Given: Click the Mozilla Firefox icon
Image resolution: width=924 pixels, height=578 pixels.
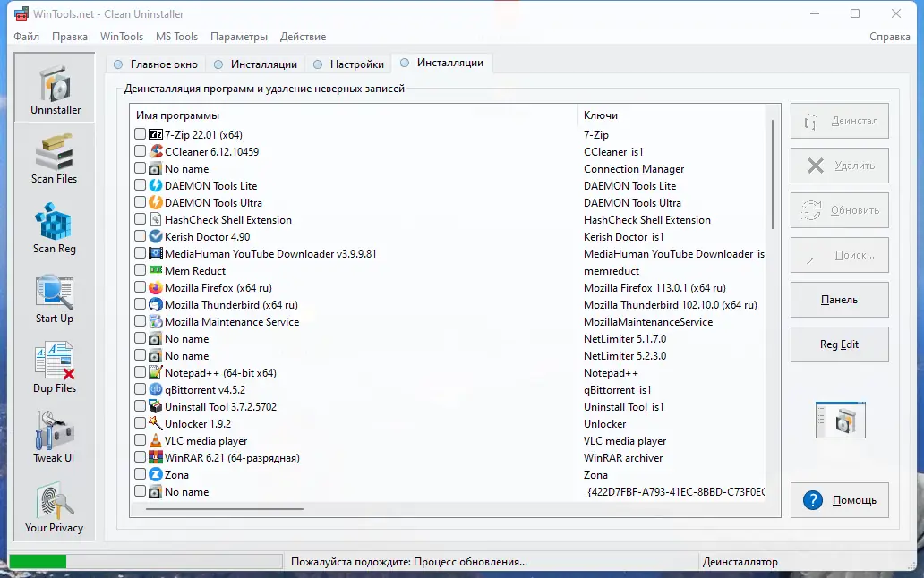Looking at the screenshot, I should point(156,288).
